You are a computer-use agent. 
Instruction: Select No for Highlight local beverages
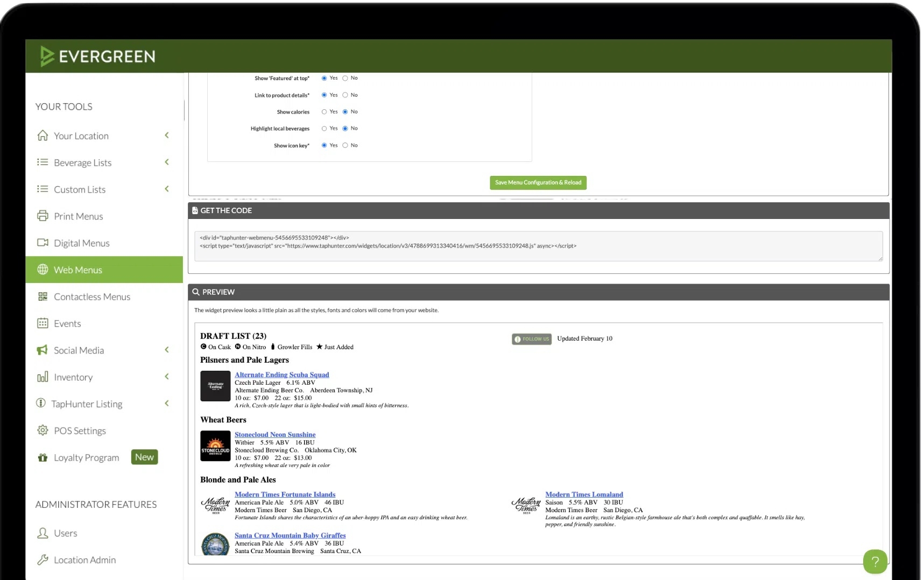345,129
